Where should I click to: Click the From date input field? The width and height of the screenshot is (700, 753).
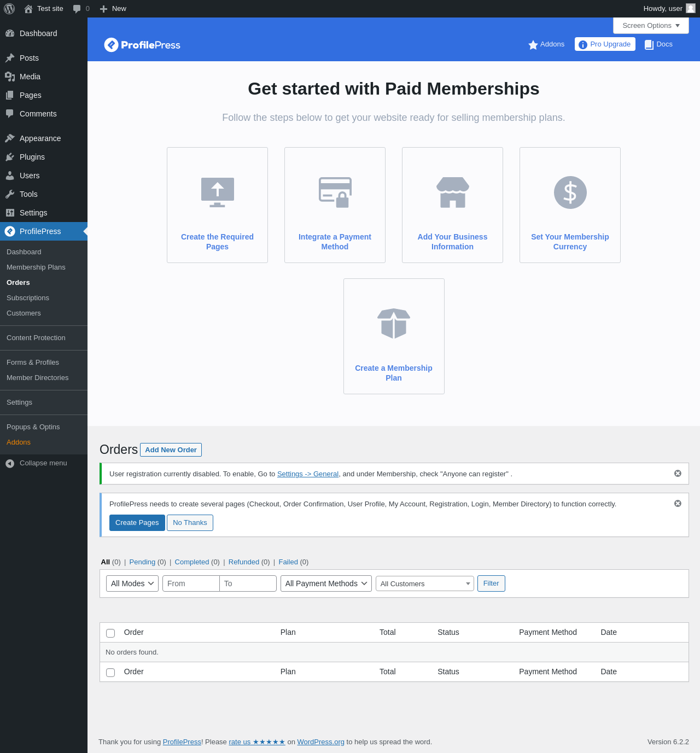[x=191, y=583]
